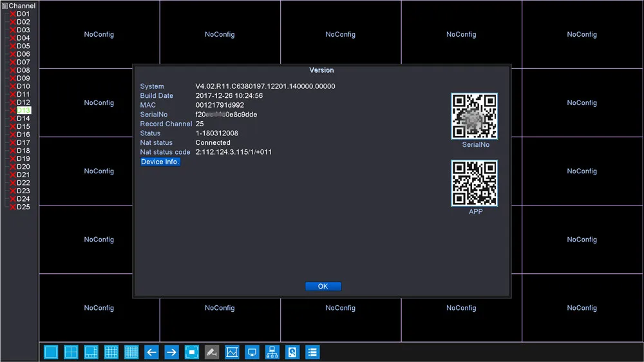Open the main menu list icon
The width and height of the screenshot is (644, 362).
click(312, 352)
